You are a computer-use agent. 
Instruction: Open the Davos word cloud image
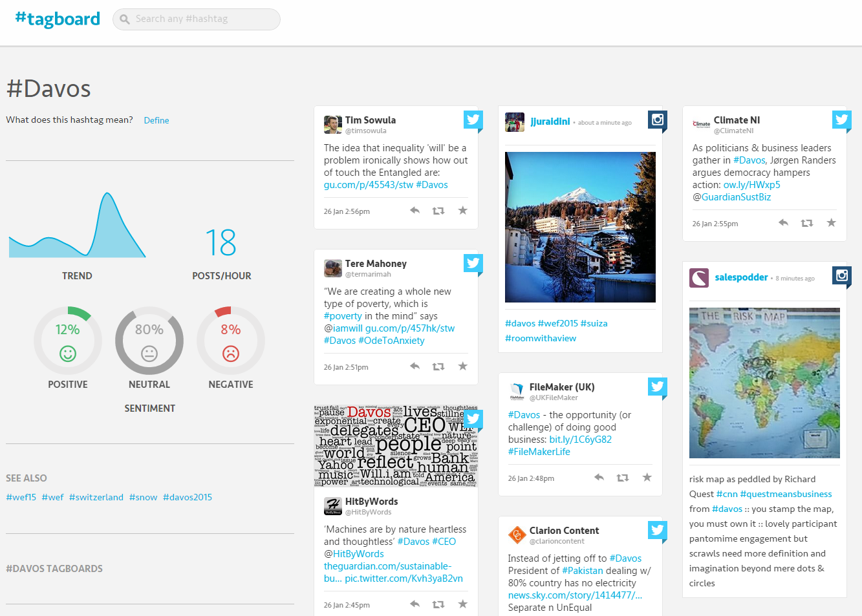tap(396, 446)
